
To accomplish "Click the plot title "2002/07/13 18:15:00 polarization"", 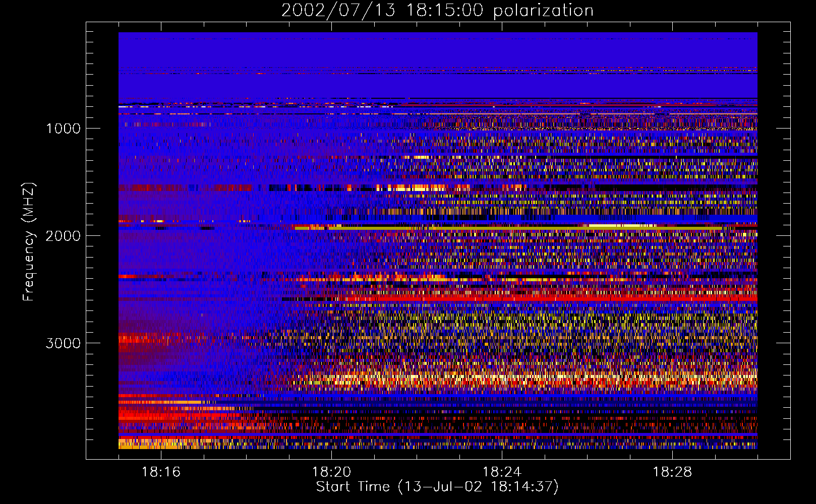I will (437, 10).
